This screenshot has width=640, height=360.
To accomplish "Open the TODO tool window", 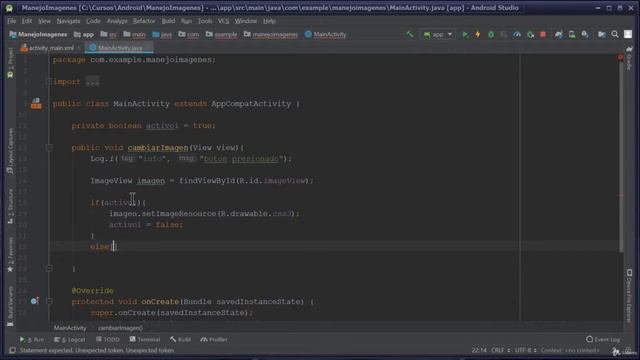I will pos(107,340).
